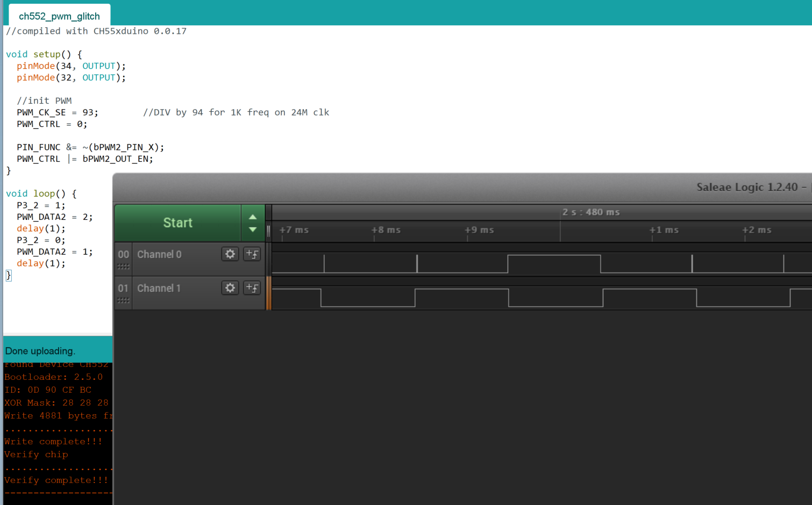The height and width of the screenshot is (505, 812).
Task: Click 'PWM_CTRL |= bPWM2_OUT_EN;' line
Action: pos(85,159)
